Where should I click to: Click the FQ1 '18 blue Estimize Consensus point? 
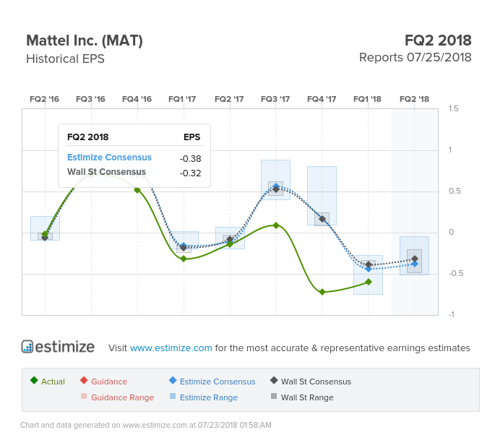point(369,269)
